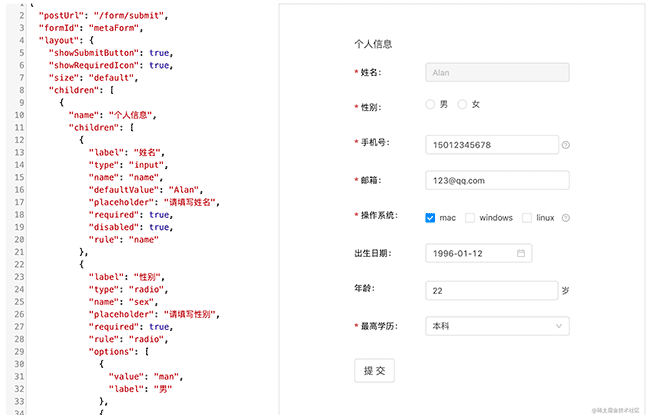
Task: Select the 女 radio button
Action: 462,104
